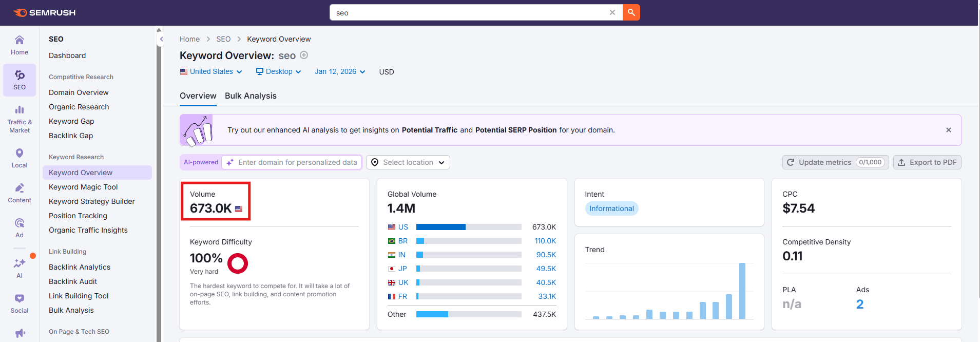
Task: Click Home in the breadcrumb
Action: pyautogui.click(x=189, y=39)
